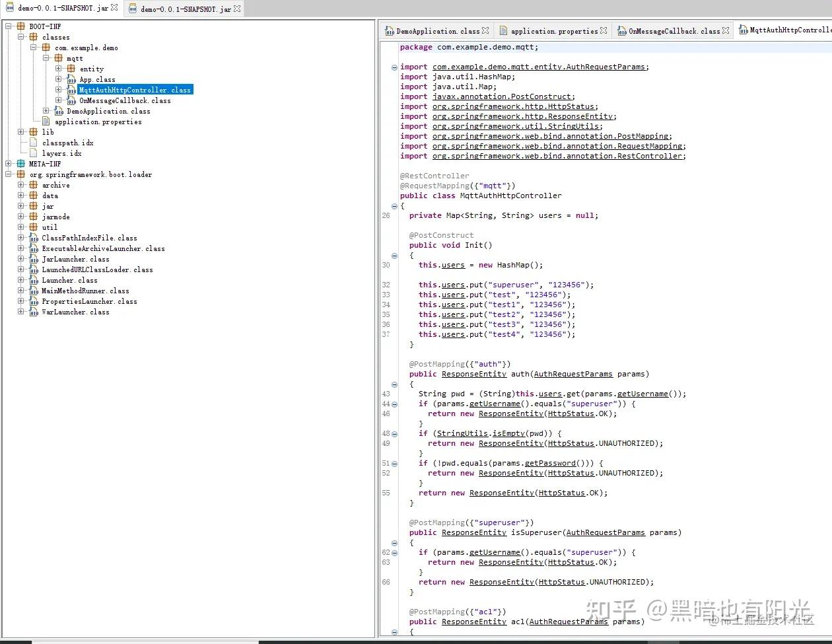
Task: Click the App.class file icon
Action: (71, 79)
